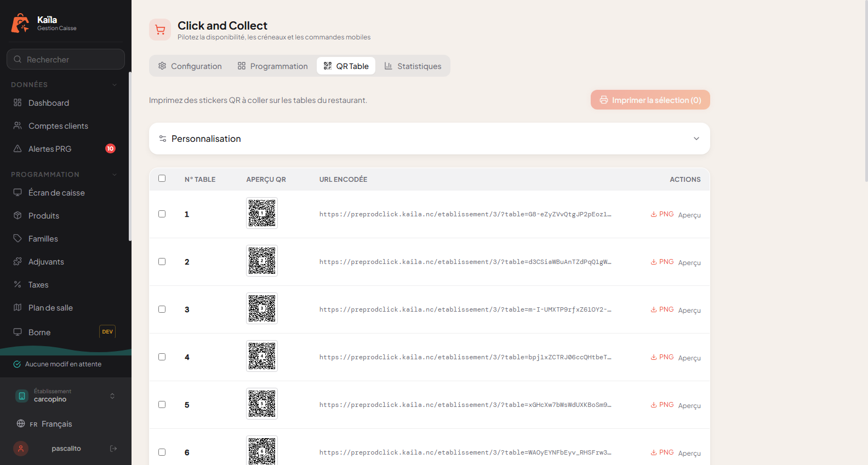Click Aperçu link for table 1

pyautogui.click(x=689, y=215)
